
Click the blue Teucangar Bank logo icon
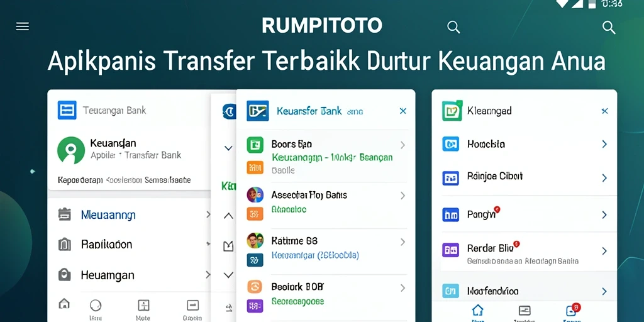coord(67,110)
